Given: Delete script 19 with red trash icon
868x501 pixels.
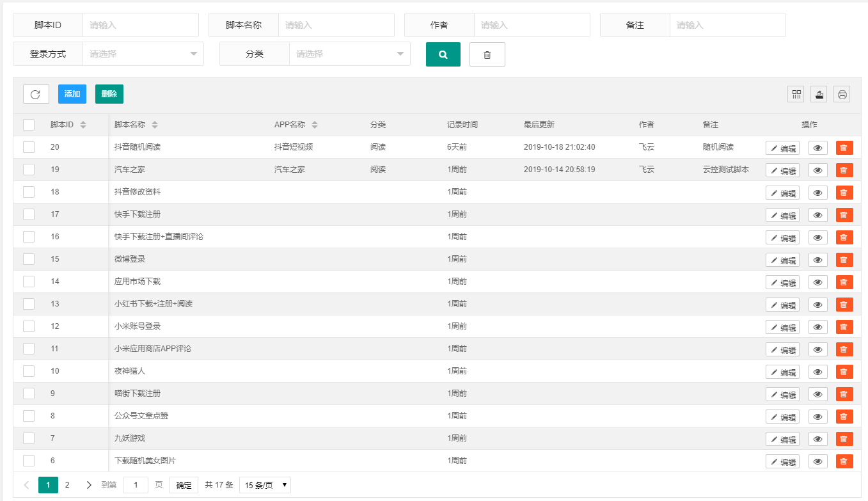Looking at the screenshot, I should coord(844,170).
